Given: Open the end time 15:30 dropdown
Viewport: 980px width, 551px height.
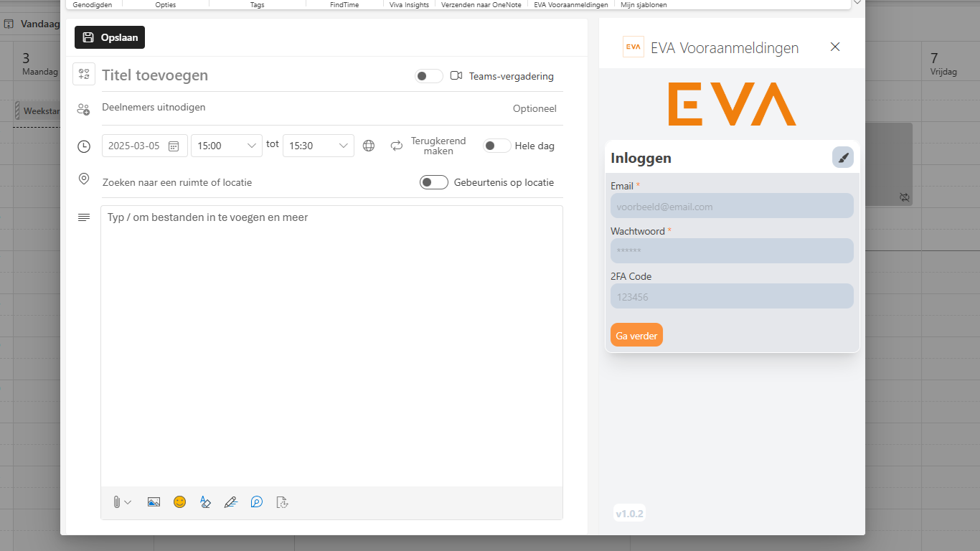Looking at the screenshot, I should (x=319, y=146).
